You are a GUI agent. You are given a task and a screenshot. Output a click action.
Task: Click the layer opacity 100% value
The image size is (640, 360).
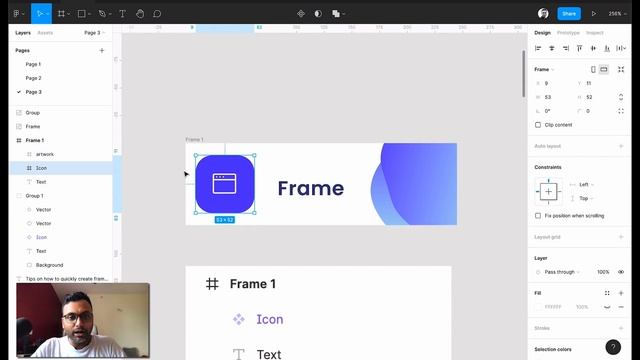(x=603, y=272)
